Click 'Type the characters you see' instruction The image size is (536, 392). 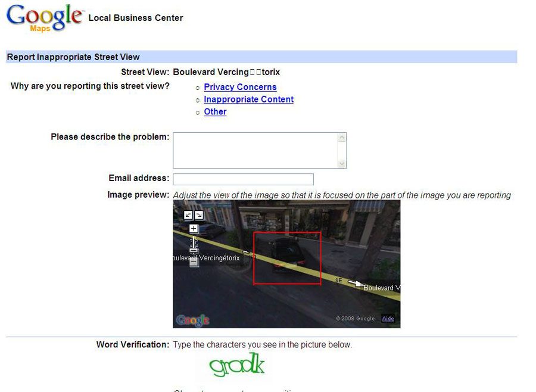(x=262, y=344)
